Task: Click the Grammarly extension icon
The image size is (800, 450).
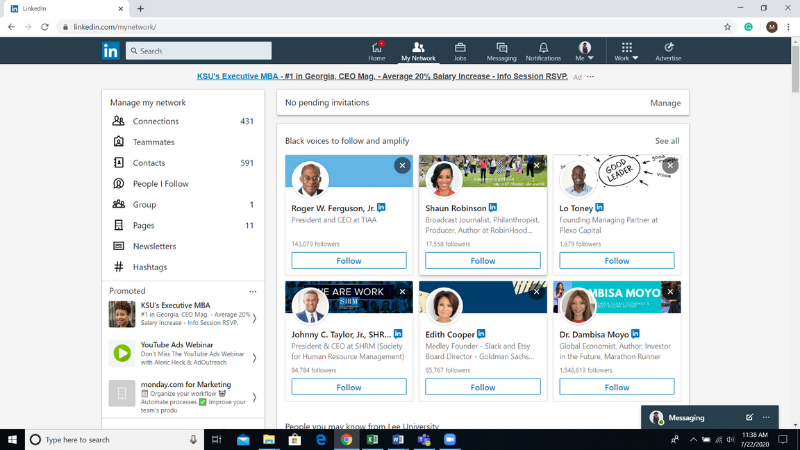Action: coord(748,27)
